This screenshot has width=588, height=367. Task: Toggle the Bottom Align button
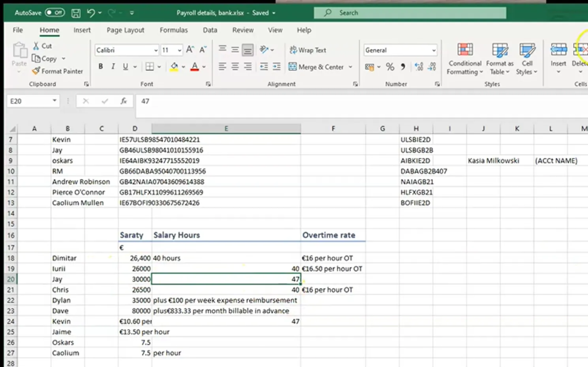click(248, 50)
